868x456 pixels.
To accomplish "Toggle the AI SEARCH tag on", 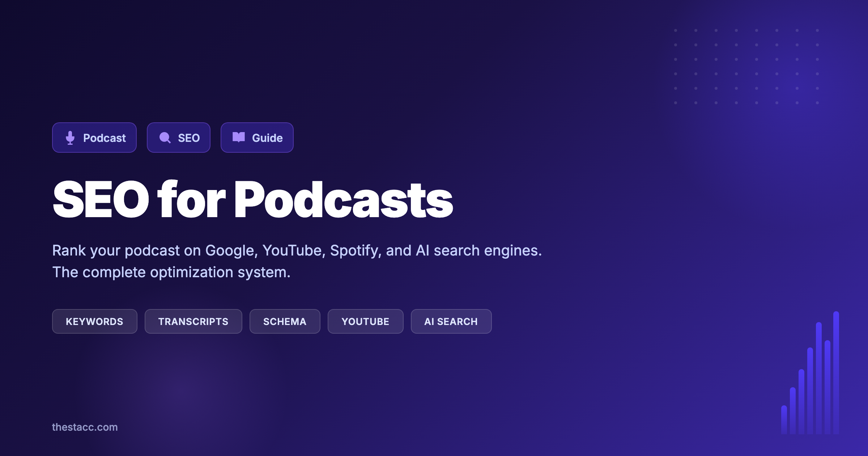I will [x=451, y=321].
